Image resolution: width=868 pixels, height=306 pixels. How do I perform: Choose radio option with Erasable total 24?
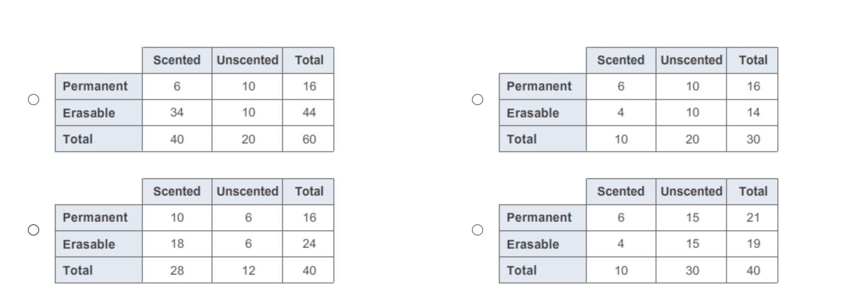(x=34, y=230)
